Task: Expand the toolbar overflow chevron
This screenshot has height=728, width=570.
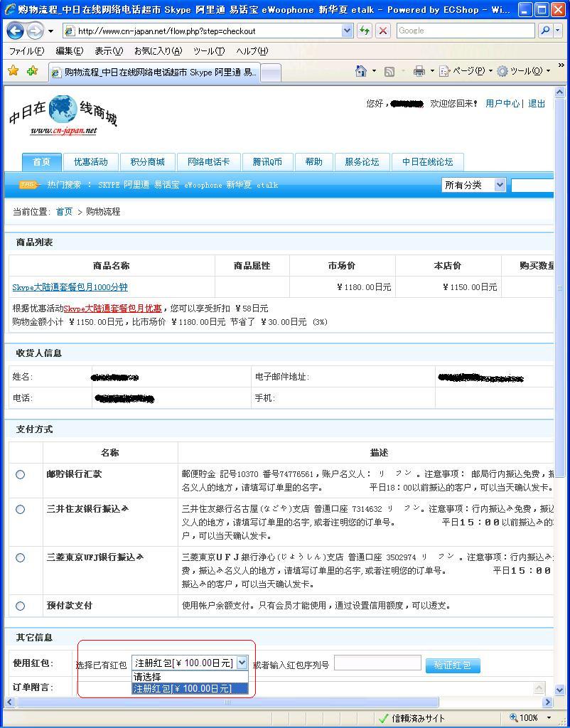Action: tap(561, 66)
